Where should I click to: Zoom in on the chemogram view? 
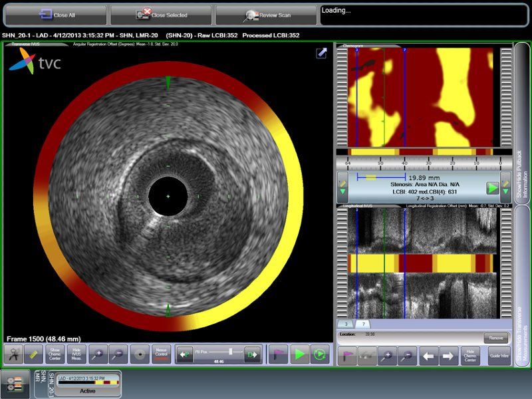[387, 354]
